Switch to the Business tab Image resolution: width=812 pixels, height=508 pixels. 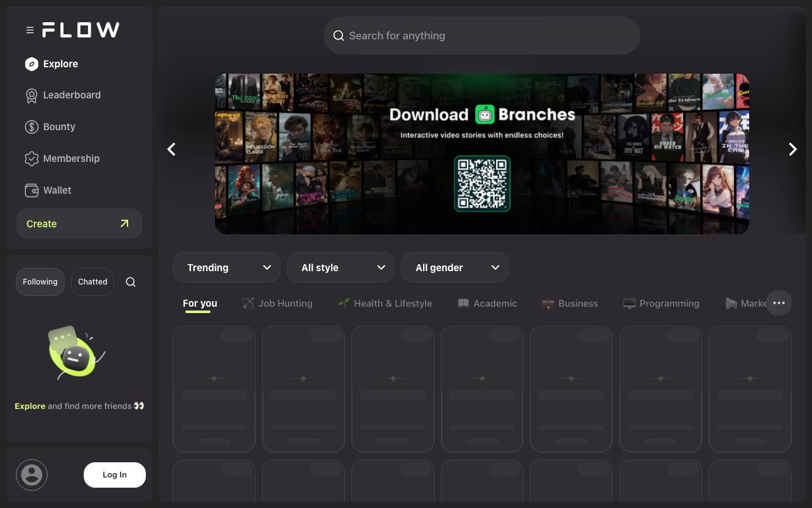click(570, 304)
